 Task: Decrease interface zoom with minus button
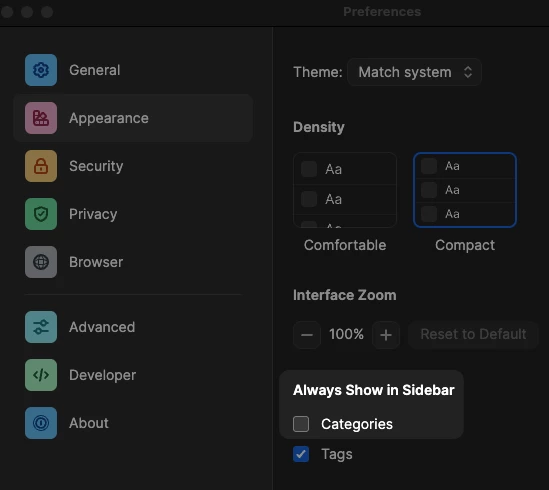point(307,335)
